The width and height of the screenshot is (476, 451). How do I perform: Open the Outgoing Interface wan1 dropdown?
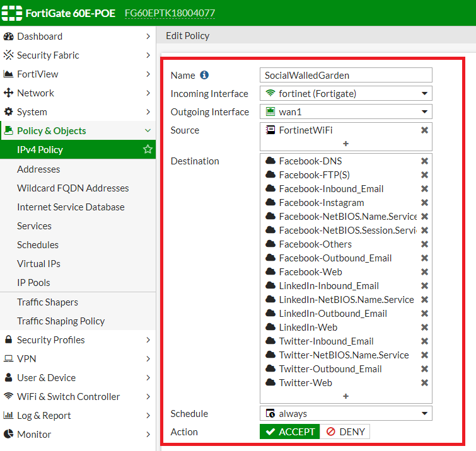(x=345, y=112)
